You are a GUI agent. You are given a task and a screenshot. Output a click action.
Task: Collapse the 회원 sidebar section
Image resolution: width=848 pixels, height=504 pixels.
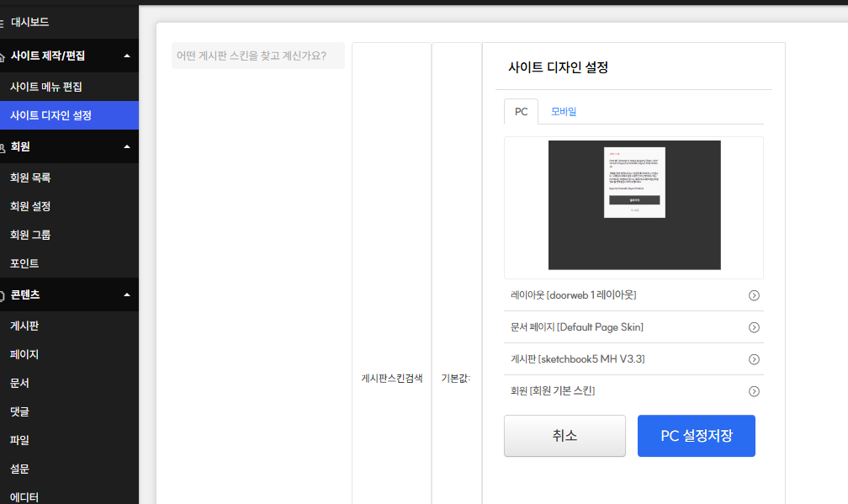coord(126,146)
